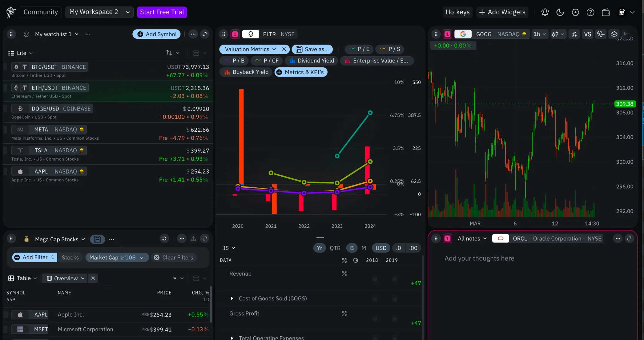Open the My Workspace 2 dropdown
644x340 pixels.
pyautogui.click(x=128, y=12)
